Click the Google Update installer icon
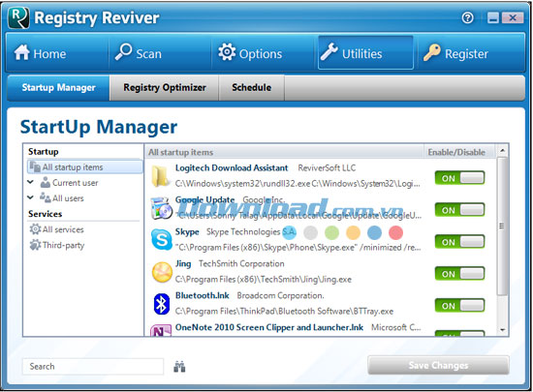Image resolution: width=533 pixels, height=392 pixels. point(162,208)
